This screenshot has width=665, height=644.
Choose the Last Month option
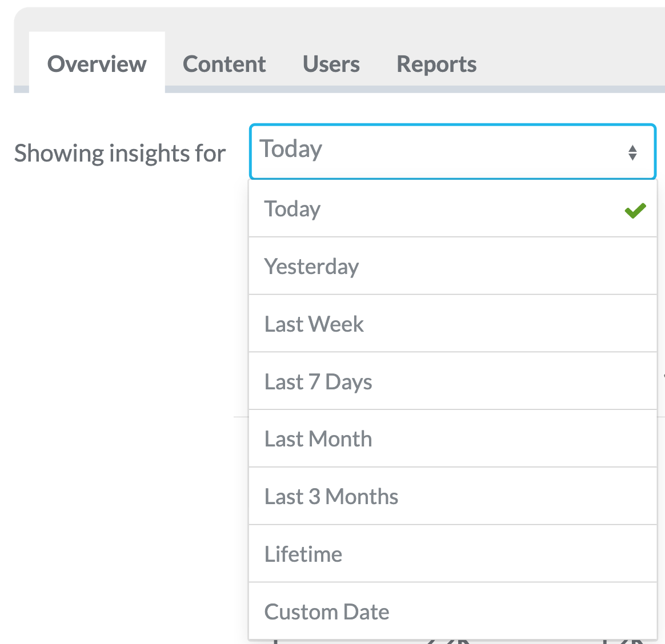[x=452, y=439]
